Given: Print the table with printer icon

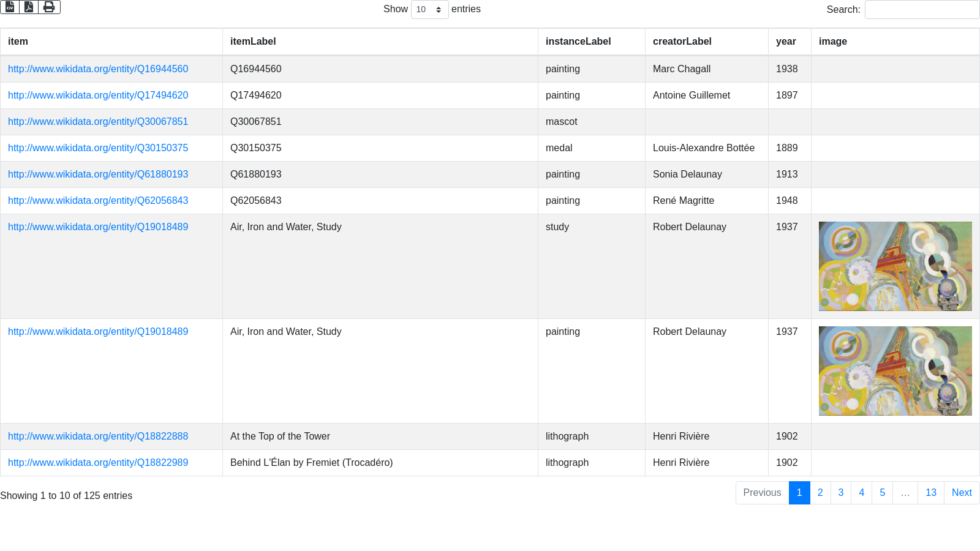Looking at the screenshot, I should [49, 7].
